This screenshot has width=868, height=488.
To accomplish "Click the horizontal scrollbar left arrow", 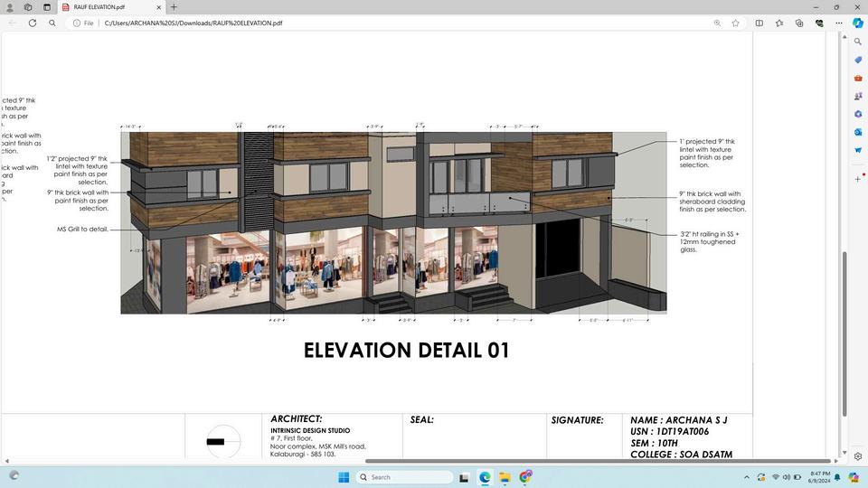I will pos(6,461).
